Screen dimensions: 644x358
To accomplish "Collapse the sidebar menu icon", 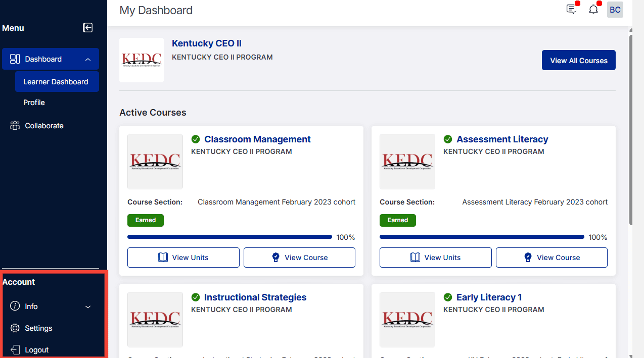I will 88,28.
